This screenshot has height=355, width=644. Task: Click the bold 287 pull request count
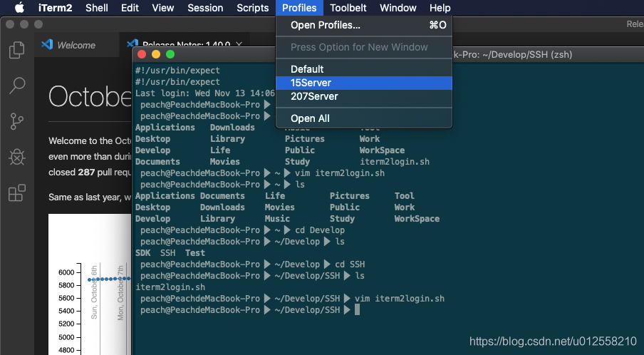(86, 173)
